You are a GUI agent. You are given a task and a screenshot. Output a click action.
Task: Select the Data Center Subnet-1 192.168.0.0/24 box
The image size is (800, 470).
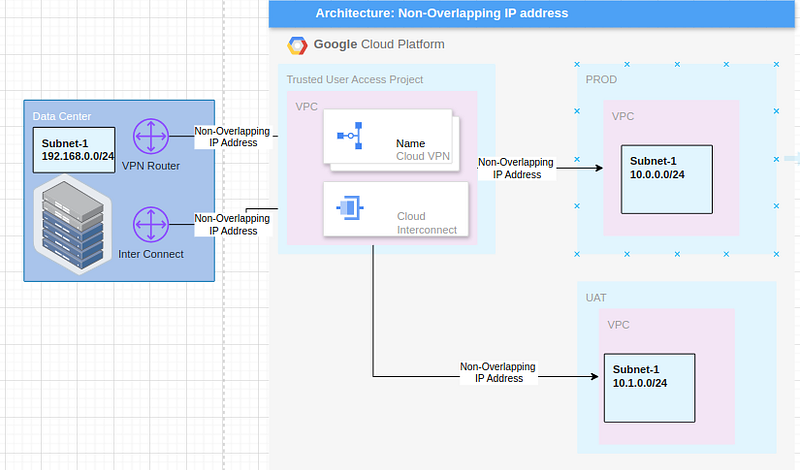pyautogui.click(x=74, y=150)
